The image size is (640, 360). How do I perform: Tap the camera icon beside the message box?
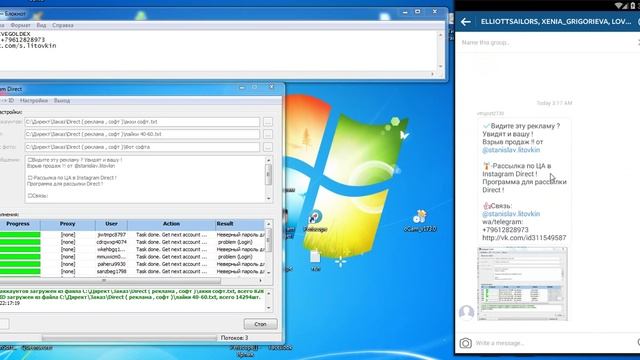point(465,343)
